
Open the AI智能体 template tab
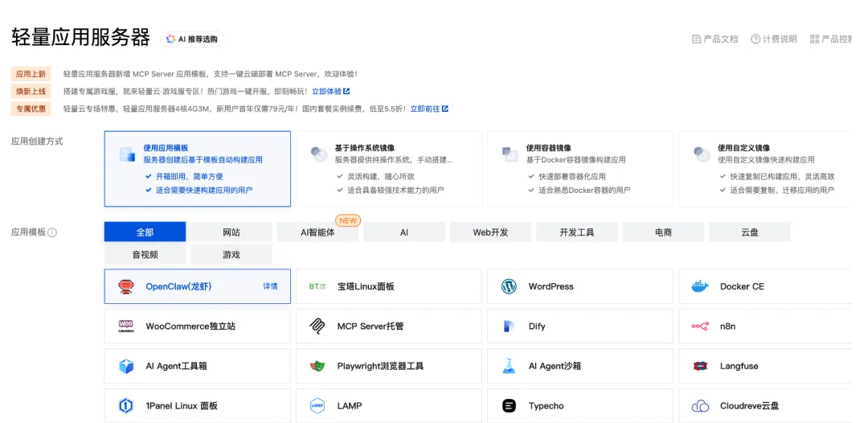317,232
